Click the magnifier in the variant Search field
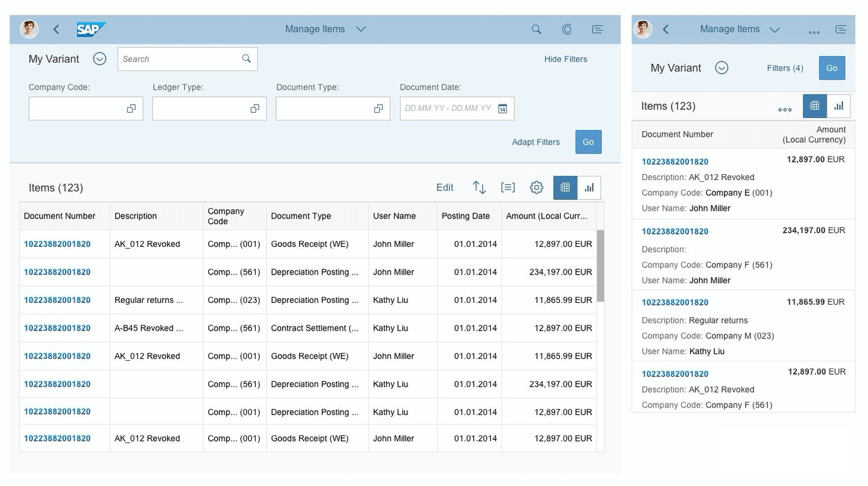 pyautogui.click(x=247, y=58)
